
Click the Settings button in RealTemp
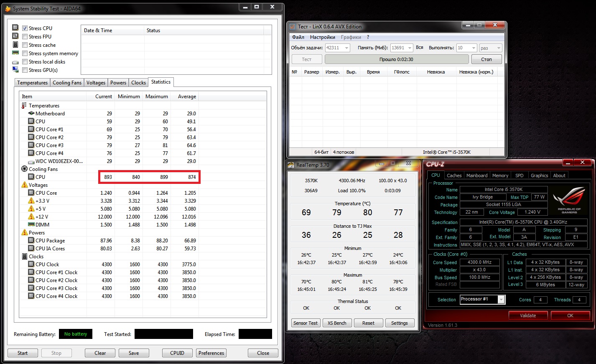pyautogui.click(x=400, y=323)
